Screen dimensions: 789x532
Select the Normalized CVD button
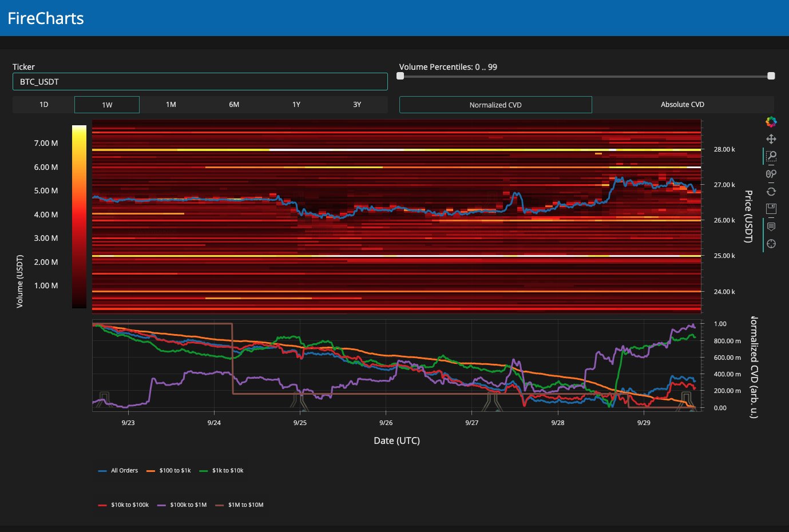[x=495, y=105]
